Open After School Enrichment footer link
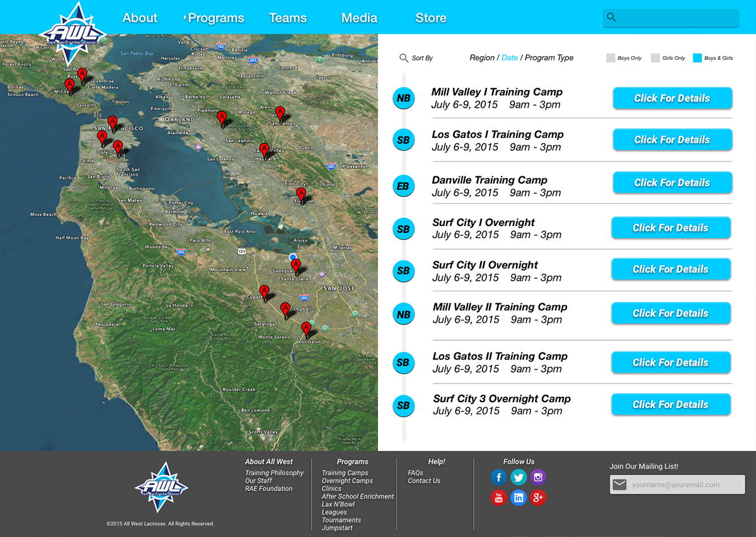Viewport: 756px width, 537px height. click(x=358, y=497)
